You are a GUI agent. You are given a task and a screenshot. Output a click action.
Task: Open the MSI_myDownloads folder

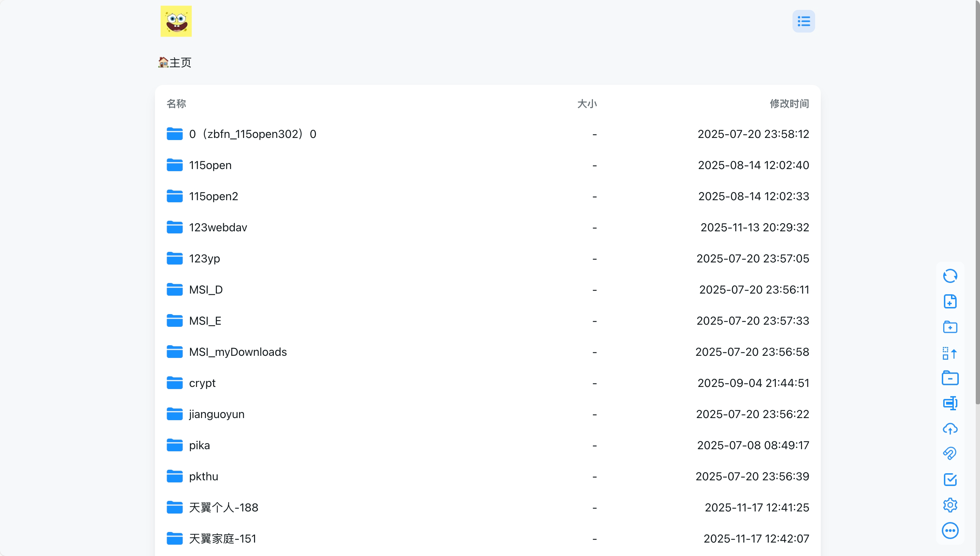click(x=237, y=352)
